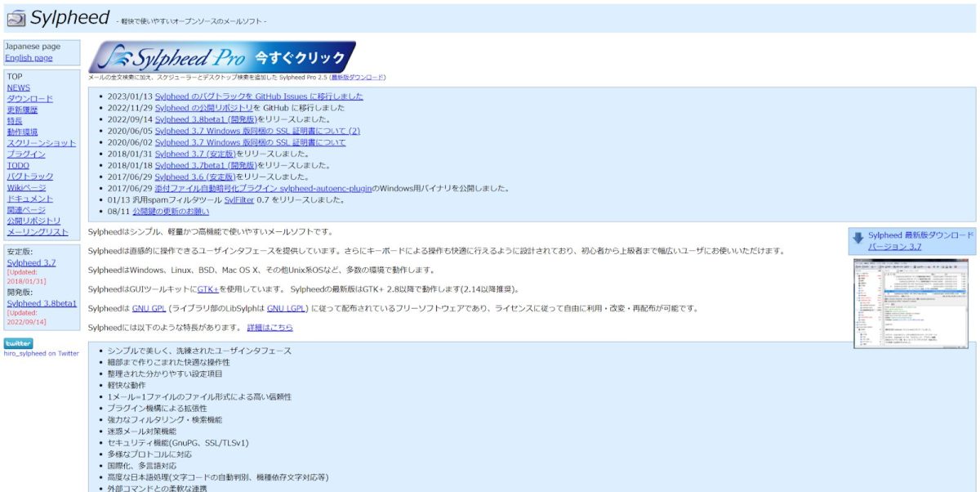The width and height of the screenshot is (980, 492).
Task: Go to ダウンロード in the sidebar
Action: click(30, 99)
